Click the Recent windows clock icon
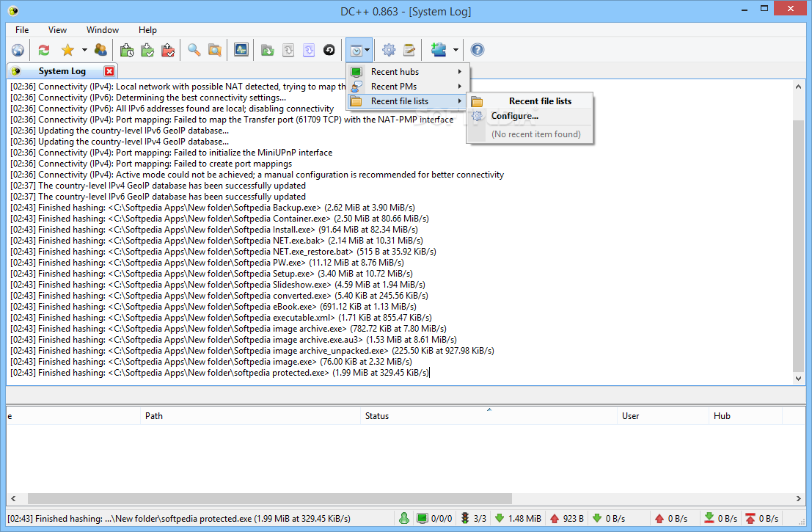Screen dimensions: 812x532 (356, 50)
